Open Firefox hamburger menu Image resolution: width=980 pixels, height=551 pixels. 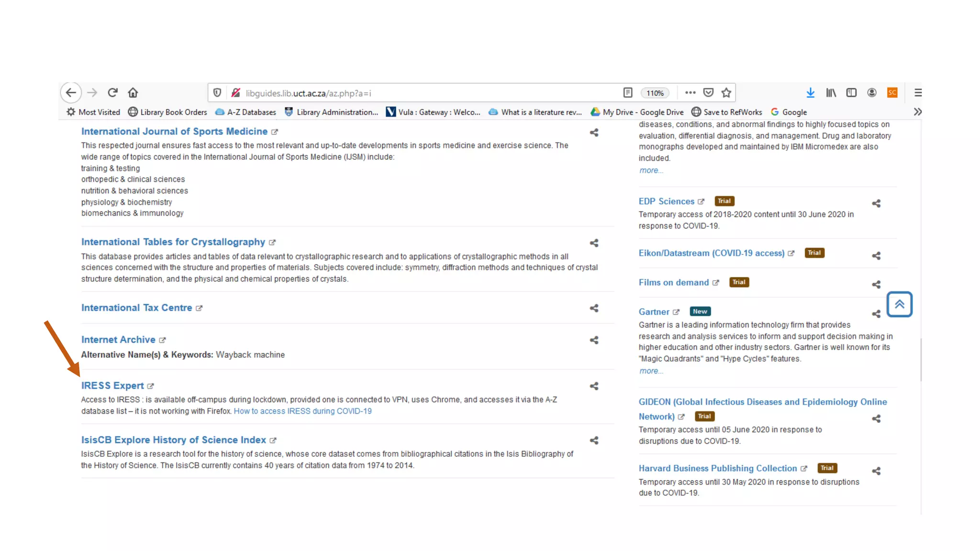pos(918,93)
